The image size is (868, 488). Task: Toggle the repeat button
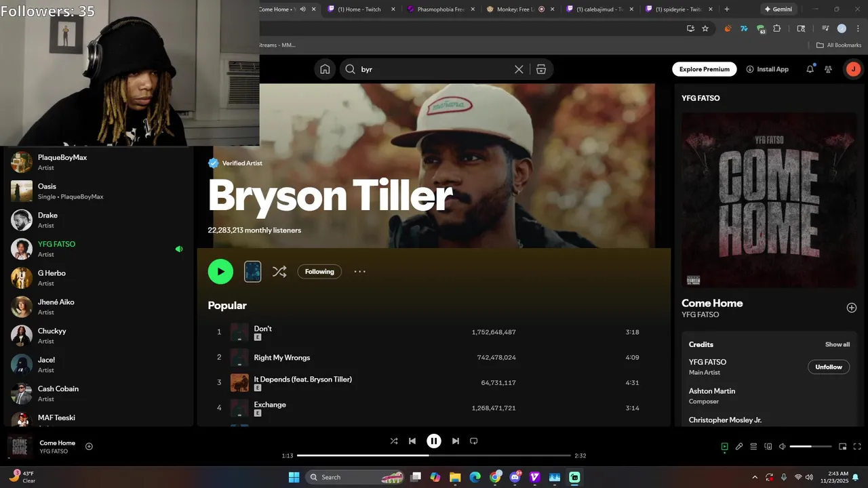474,441
